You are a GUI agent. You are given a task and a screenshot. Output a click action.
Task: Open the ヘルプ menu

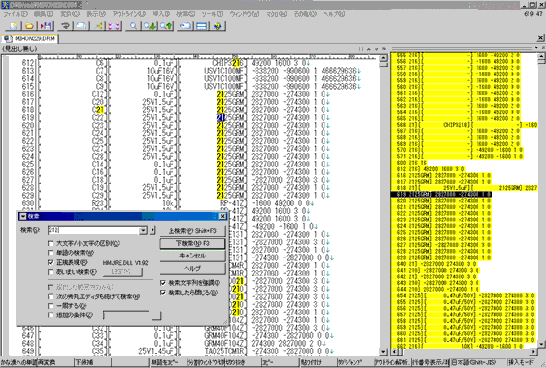pyautogui.click(x=334, y=14)
